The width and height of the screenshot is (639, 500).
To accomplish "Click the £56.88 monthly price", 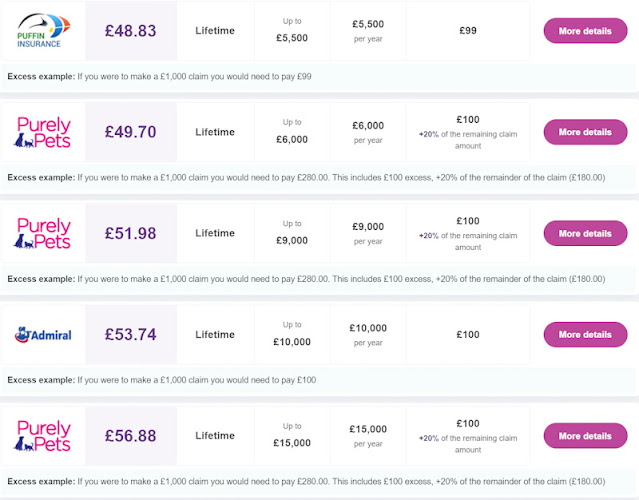I will point(131,436).
